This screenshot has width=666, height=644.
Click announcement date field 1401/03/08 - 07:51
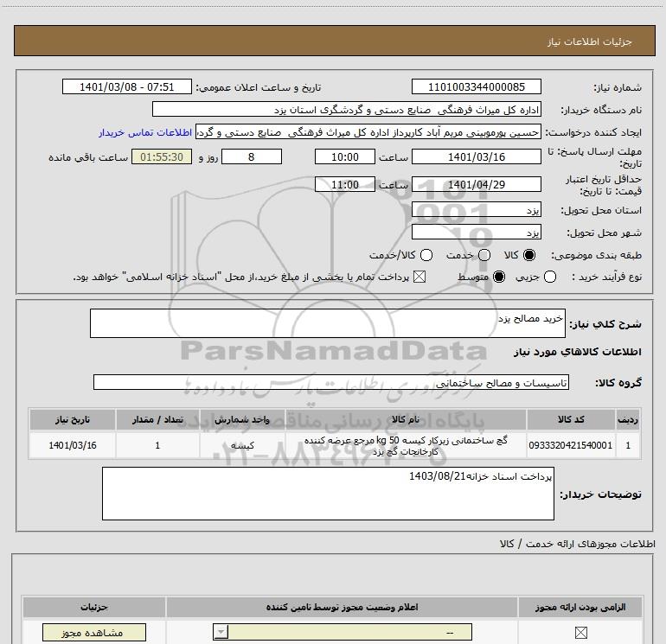[127, 87]
